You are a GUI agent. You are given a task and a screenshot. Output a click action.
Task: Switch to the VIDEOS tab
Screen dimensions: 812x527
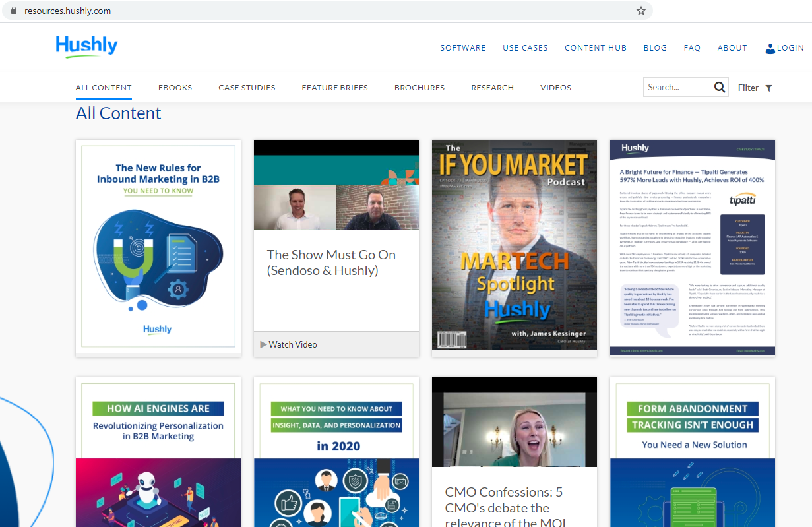(555, 88)
